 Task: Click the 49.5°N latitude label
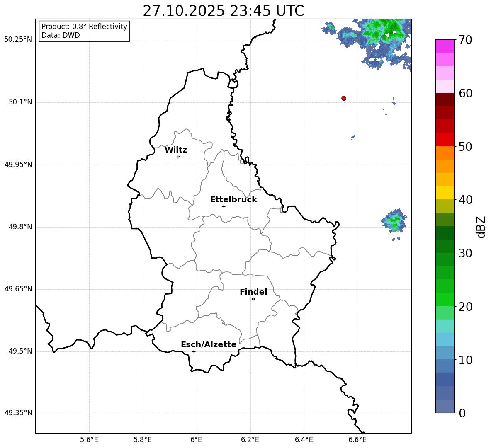pos(20,351)
